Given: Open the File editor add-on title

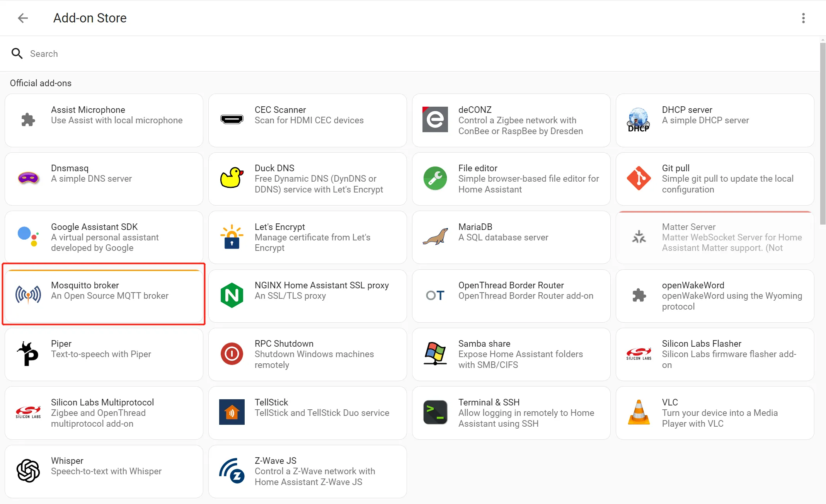Looking at the screenshot, I should [x=478, y=168].
